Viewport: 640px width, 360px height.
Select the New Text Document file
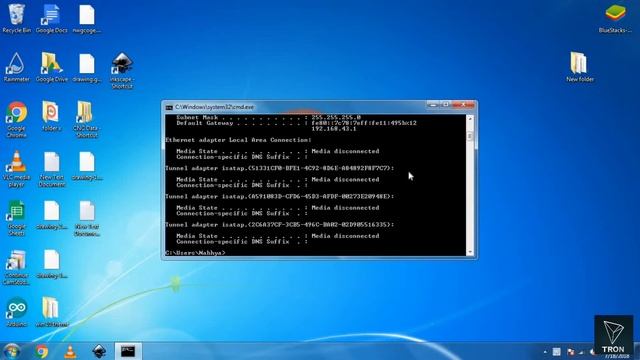(51, 169)
